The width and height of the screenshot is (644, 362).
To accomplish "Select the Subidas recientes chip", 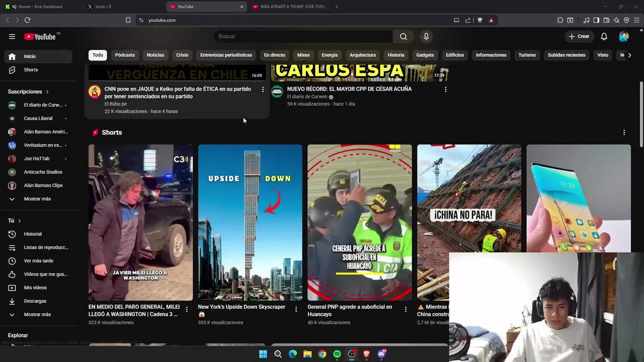I will click(x=567, y=55).
